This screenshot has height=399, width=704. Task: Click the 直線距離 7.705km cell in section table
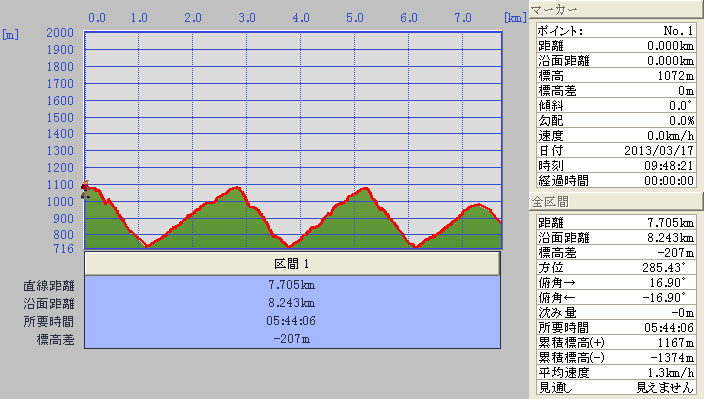click(x=292, y=285)
